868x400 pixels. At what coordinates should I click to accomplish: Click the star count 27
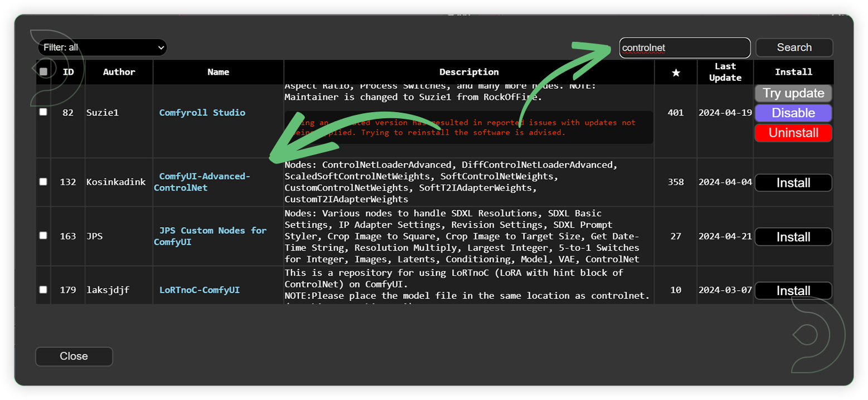point(676,236)
